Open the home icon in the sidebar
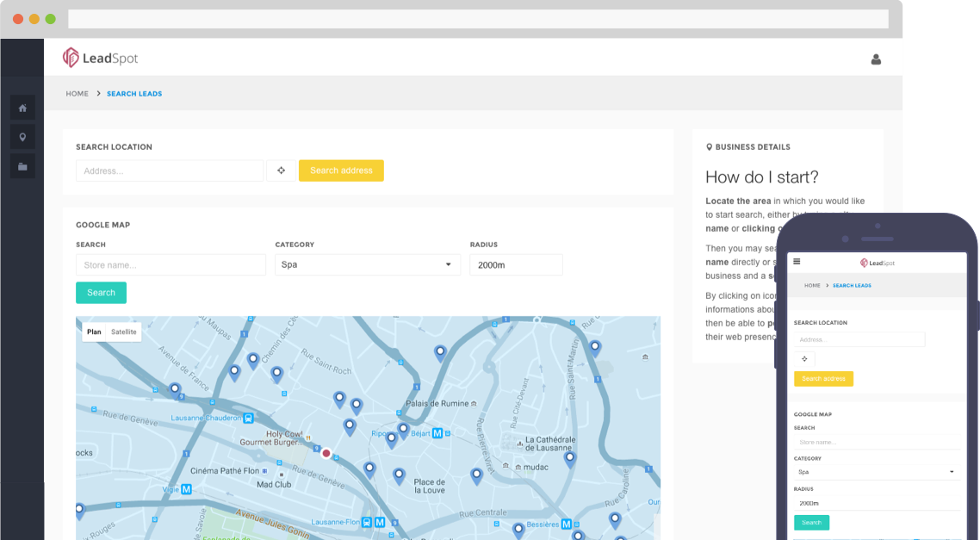 click(22, 109)
